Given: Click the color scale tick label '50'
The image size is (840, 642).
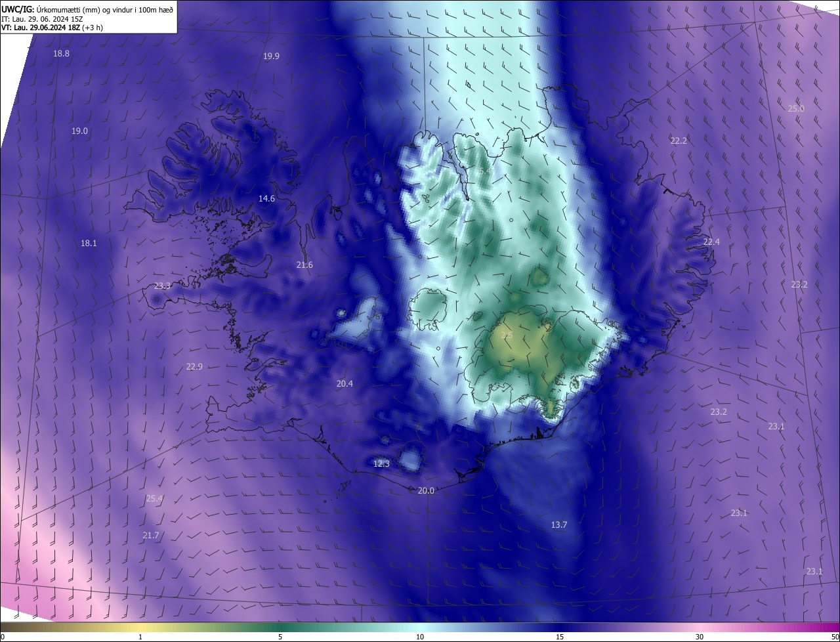Looking at the screenshot, I should [835, 637].
